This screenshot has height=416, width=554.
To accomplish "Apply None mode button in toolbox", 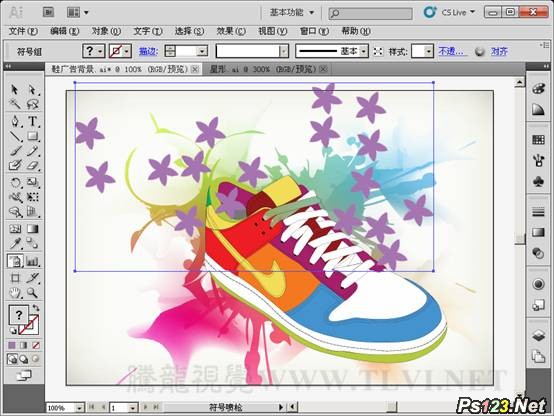I will [35, 345].
